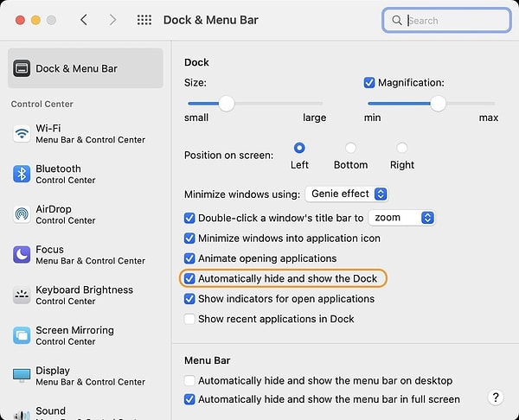The width and height of the screenshot is (519, 420).
Task: Enable auto-hide menu bar on desktop
Action: click(x=189, y=380)
